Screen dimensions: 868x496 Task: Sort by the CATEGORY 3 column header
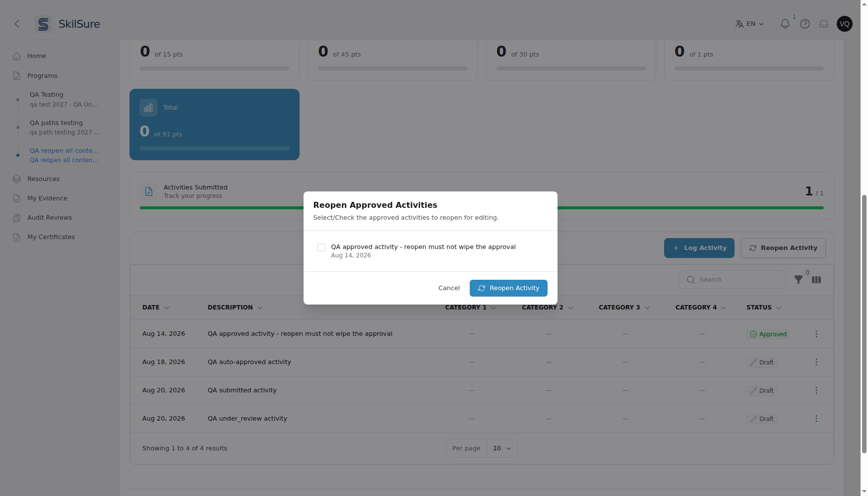click(x=624, y=308)
